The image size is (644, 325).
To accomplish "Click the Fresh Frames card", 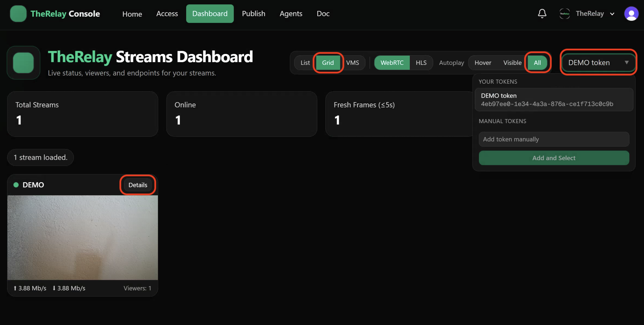I will (x=399, y=114).
